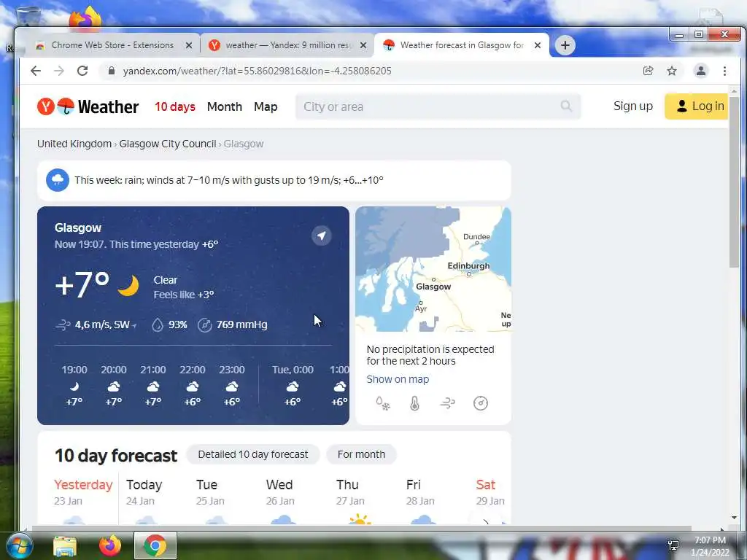Select the 23:00 hourly forecast
Screen dimensions: 747x560
tap(231, 385)
